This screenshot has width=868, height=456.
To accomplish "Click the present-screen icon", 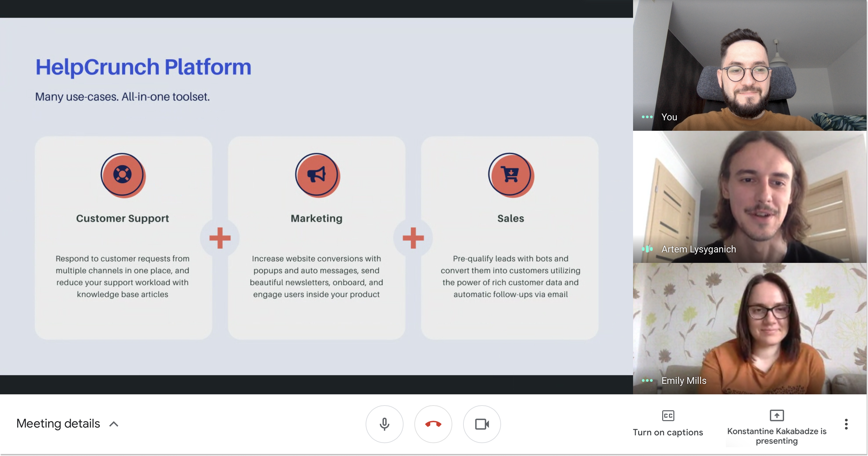I will 777,415.
